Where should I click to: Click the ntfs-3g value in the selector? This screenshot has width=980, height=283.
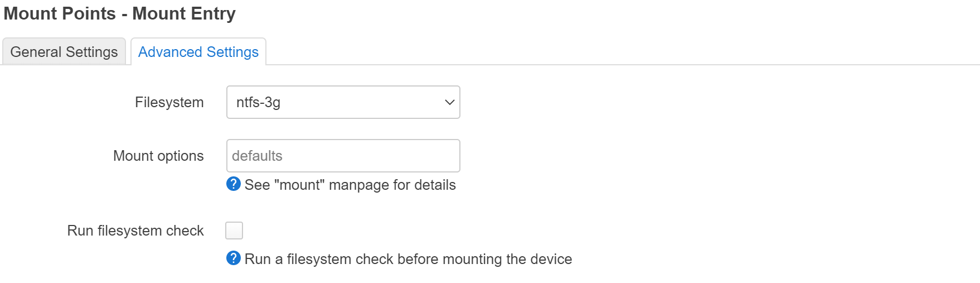point(258,102)
